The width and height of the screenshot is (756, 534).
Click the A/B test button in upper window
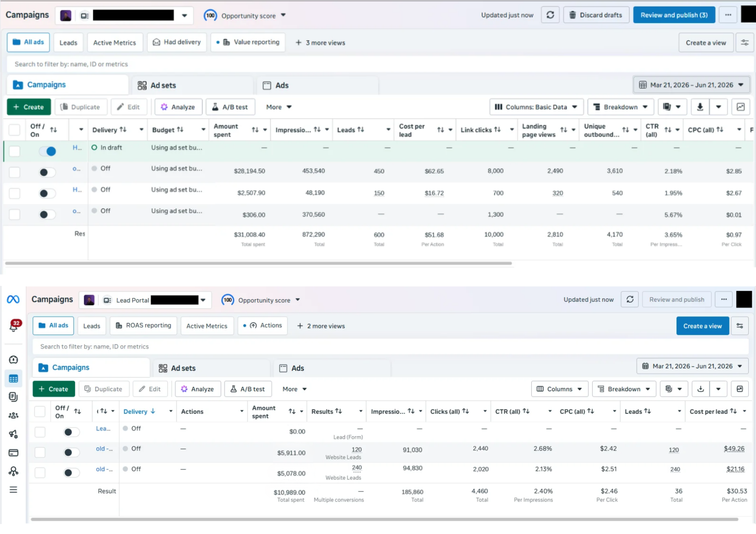coord(230,107)
